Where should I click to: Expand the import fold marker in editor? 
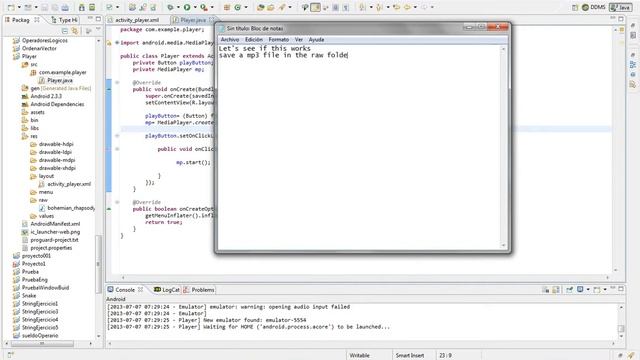click(x=117, y=43)
